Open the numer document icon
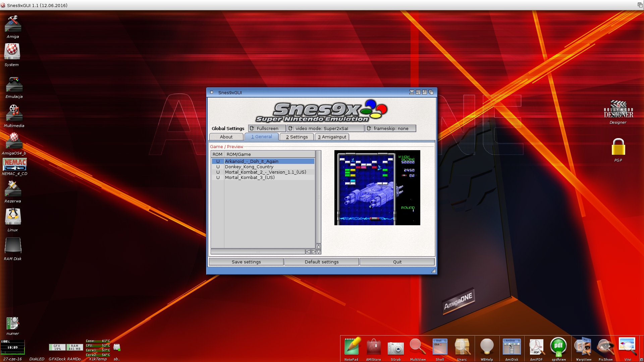This screenshot has width=644, height=362. point(13,323)
